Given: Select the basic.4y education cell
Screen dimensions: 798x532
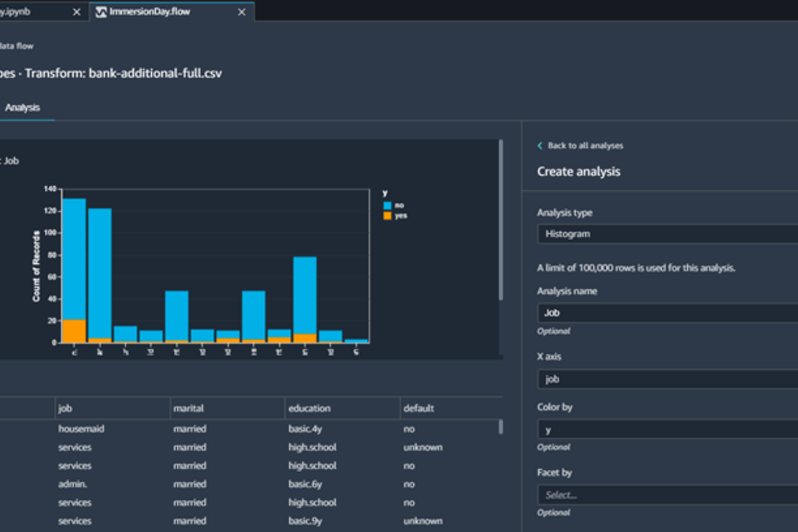Looking at the screenshot, I should click(305, 429).
